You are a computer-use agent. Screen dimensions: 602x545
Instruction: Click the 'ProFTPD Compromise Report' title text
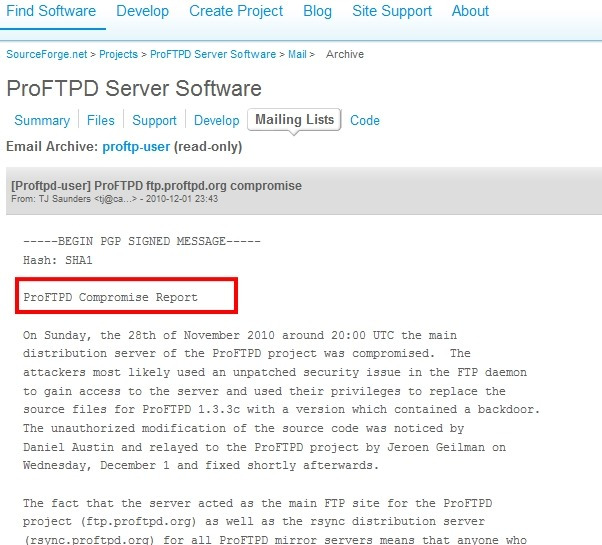coord(111,297)
